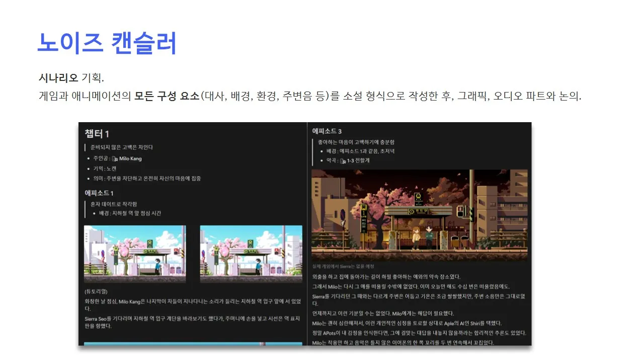Viewport: 644px width, 362px height.
Task: Click the 에피소드 1 heading
Action: (99, 193)
